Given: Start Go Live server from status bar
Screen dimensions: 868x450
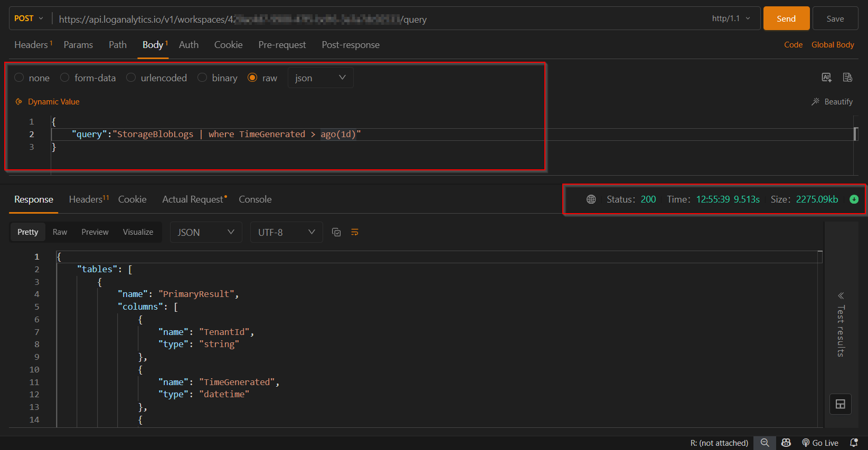Looking at the screenshot, I should [820, 443].
